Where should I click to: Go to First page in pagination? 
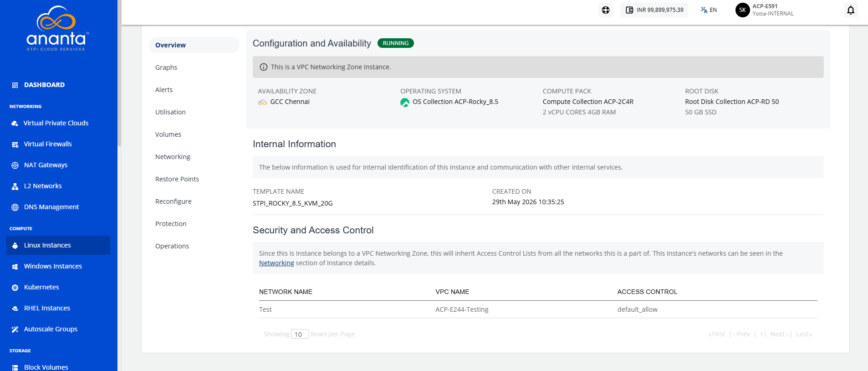tap(717, 334)
